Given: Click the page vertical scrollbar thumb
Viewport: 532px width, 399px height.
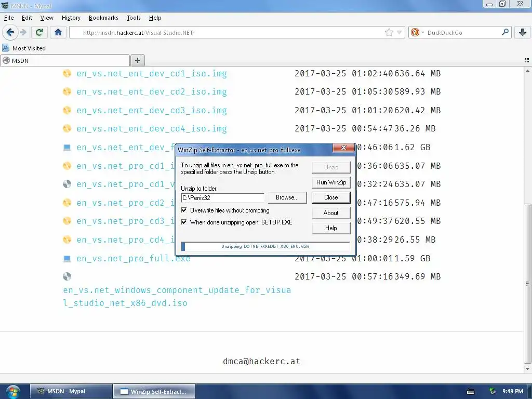Looking at the screenshot, I should tap(527, 283).
